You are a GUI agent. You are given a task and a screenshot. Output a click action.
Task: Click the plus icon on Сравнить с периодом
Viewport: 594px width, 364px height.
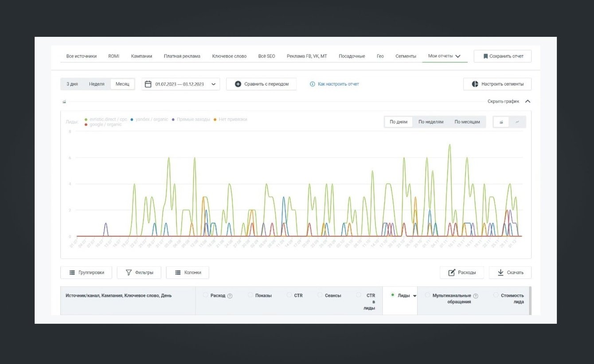point(238,84)
